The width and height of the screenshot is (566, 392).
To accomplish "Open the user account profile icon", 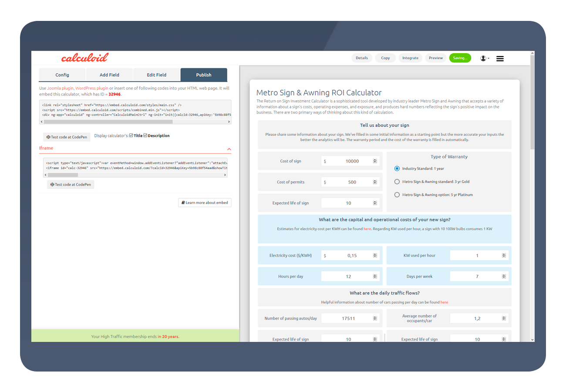I will click(x=483, y=58).
